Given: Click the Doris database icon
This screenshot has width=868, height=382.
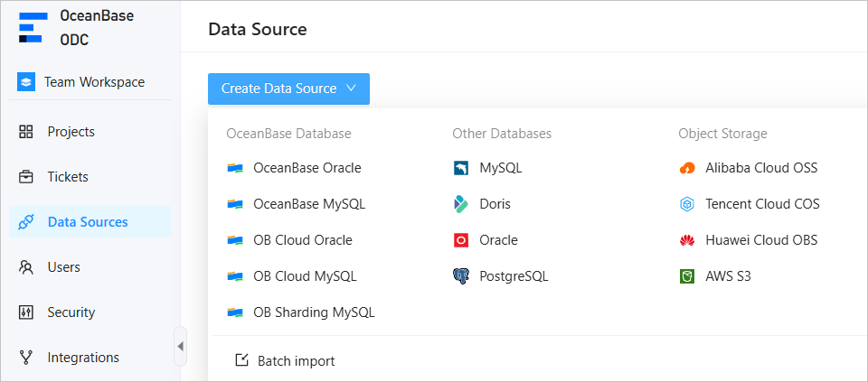Looking at the screenshot, I should 461,204.
